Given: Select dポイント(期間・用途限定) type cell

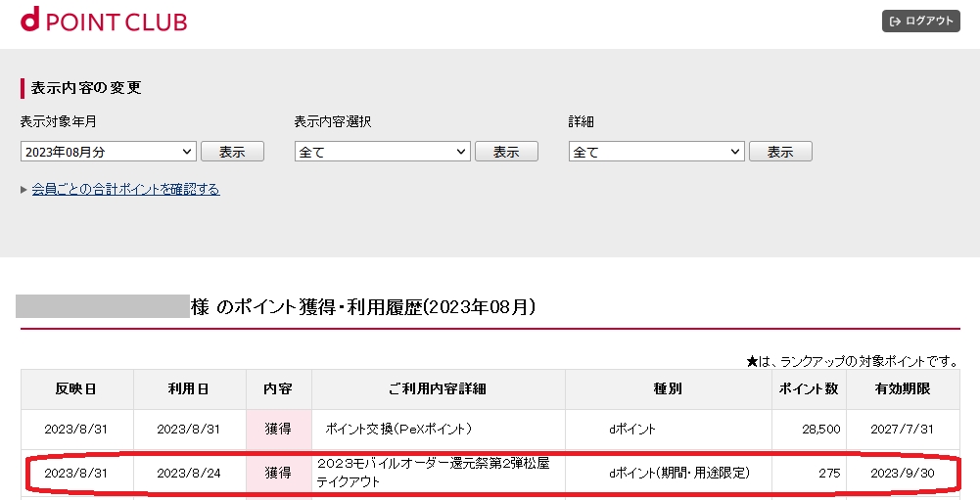Looking at the screenshot, I should click(x=668, y=474).
